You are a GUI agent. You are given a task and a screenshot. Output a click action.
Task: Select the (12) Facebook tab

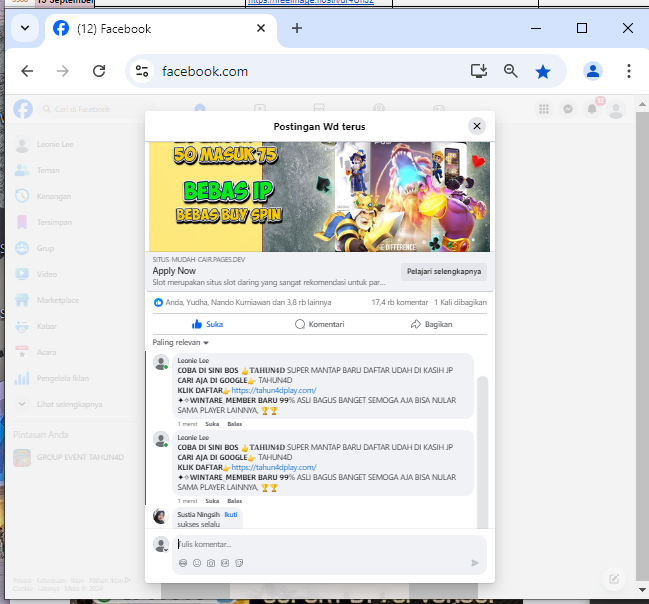[x=161, y=29]
